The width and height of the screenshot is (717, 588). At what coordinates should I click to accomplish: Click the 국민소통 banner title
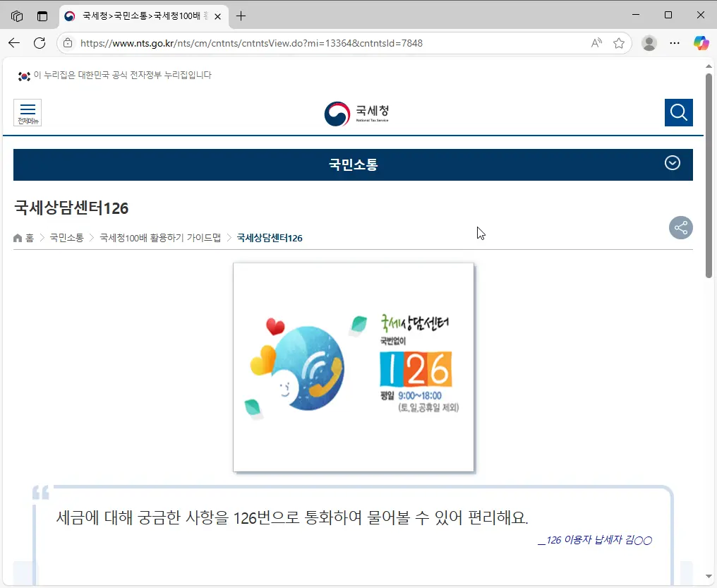[x=353, y=164]
